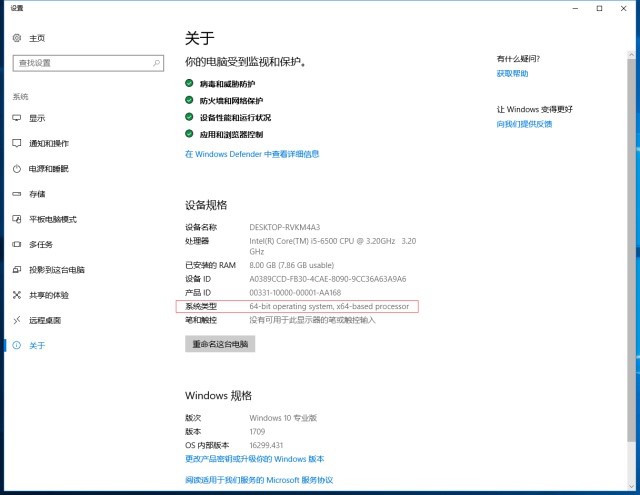Click the 查找设置 search field
The width and height of the screenshot is (640, 495).
point(88,63)
